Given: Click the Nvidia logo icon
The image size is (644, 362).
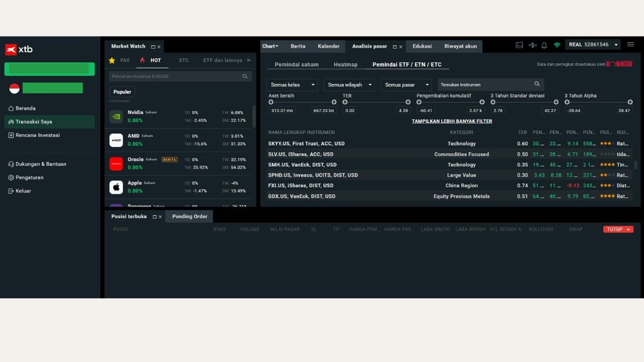Looking at the screenshot, I should 116,116.
